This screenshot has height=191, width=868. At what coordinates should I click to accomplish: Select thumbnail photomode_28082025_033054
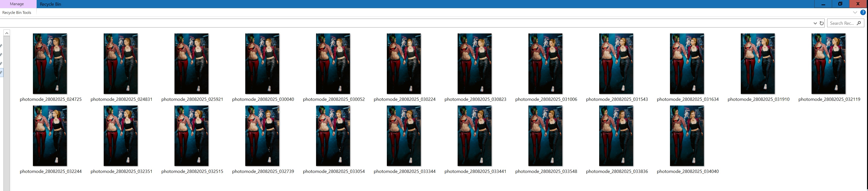click(x=333, y=136)
